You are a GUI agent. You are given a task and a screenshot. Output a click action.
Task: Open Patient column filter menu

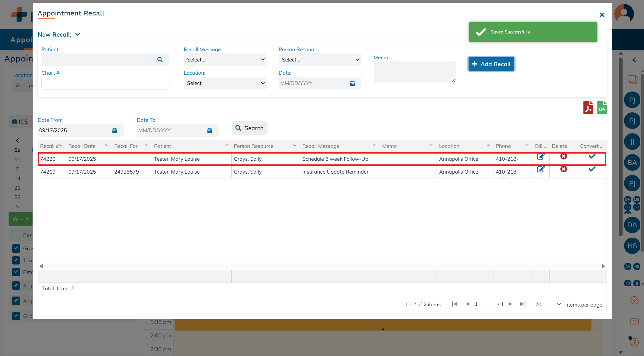(x=226, y=146)
